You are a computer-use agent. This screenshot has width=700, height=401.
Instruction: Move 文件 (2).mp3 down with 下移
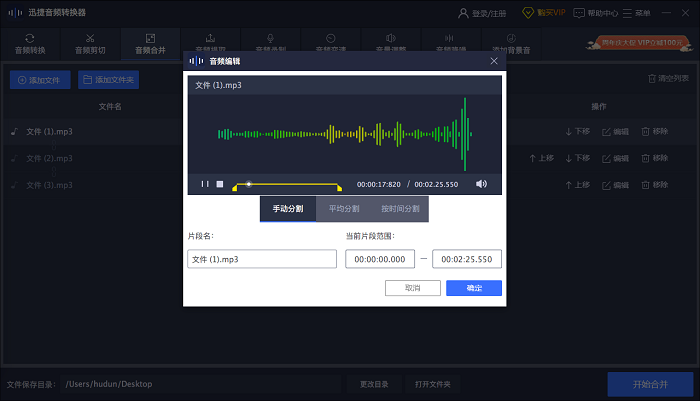(578, 158)
